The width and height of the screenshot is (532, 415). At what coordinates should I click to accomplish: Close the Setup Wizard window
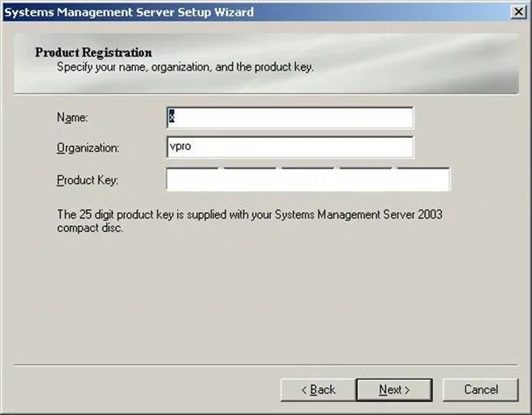[x=518, y=12]
